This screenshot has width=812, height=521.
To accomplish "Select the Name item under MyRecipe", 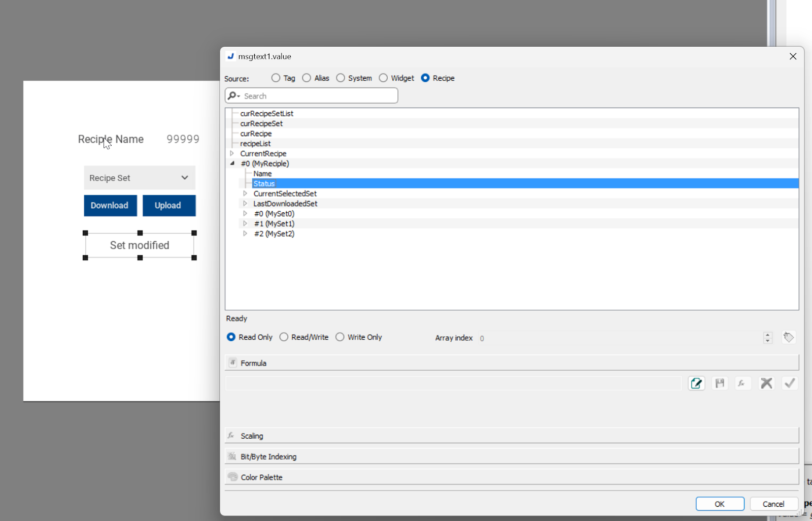I will tap(262, 174).
